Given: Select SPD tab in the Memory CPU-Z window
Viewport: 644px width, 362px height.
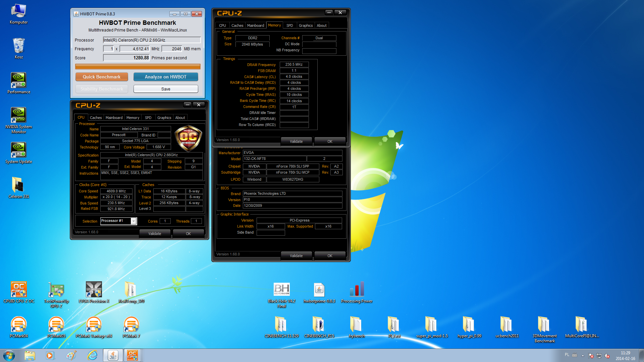Looking at the screenshot, I should [290, 25].
